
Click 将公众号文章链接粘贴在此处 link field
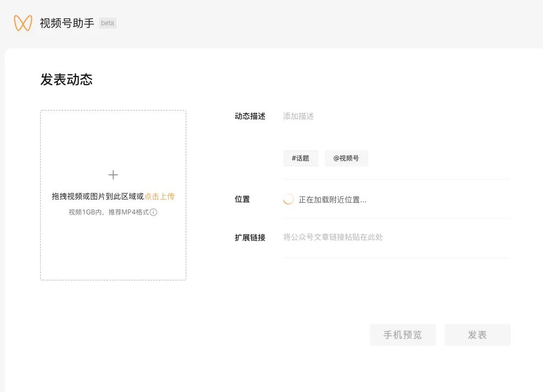[396, 237]
